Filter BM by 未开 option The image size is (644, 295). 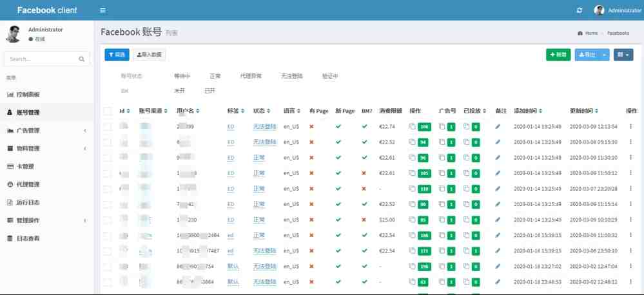click(x=179, y=91)
